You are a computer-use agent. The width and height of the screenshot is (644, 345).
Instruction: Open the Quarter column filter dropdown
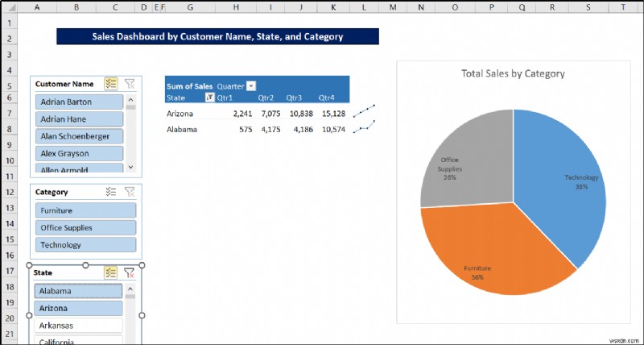pyautogui.click(x=251, y=86)
